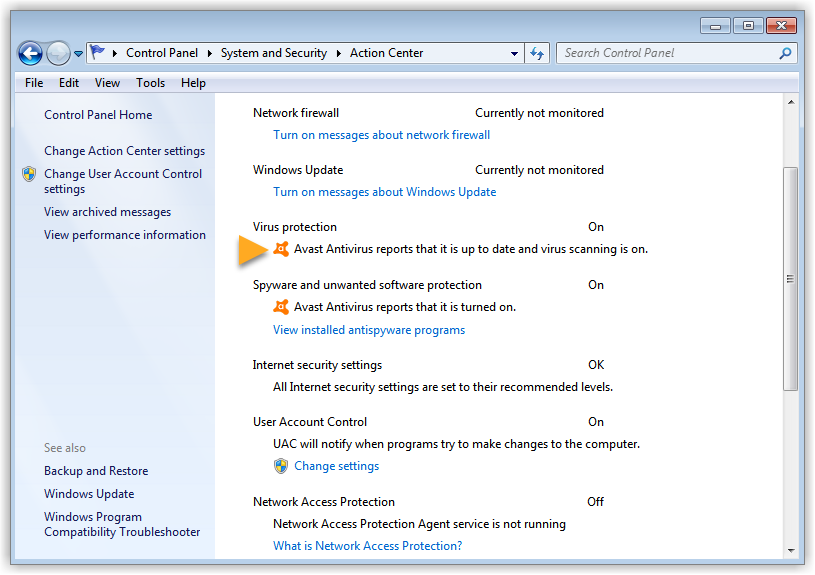The width and height of the screenshot is (815, 575).
Task: Click 'Currently not monitored' beside Network firewall
Action: (x=540, y=113)
